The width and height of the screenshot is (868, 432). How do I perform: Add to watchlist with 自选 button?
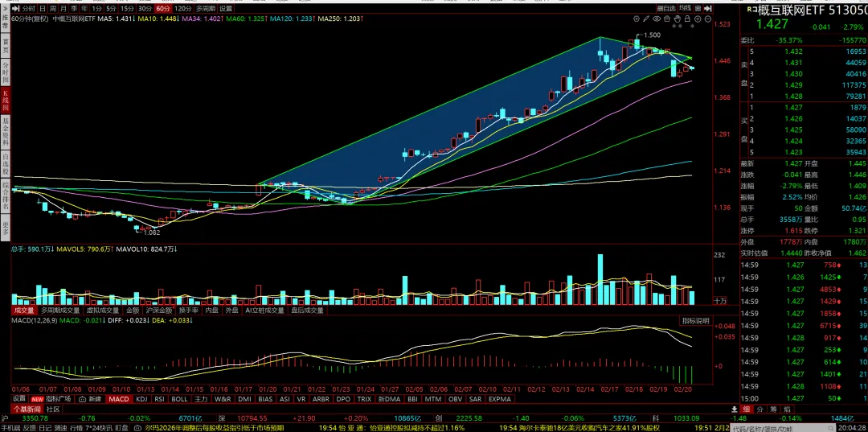(x=666, y=8)
